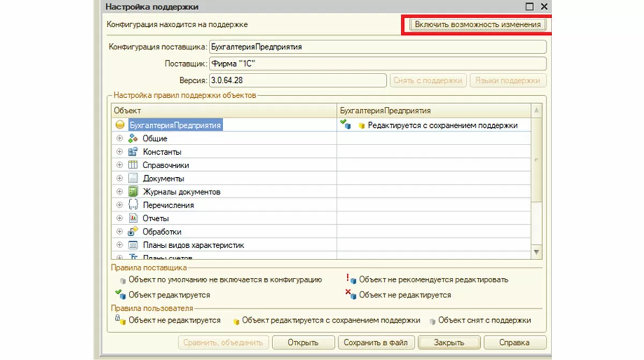Click the Обработки icon
This screenshot has width=644, height=360.
133,232
